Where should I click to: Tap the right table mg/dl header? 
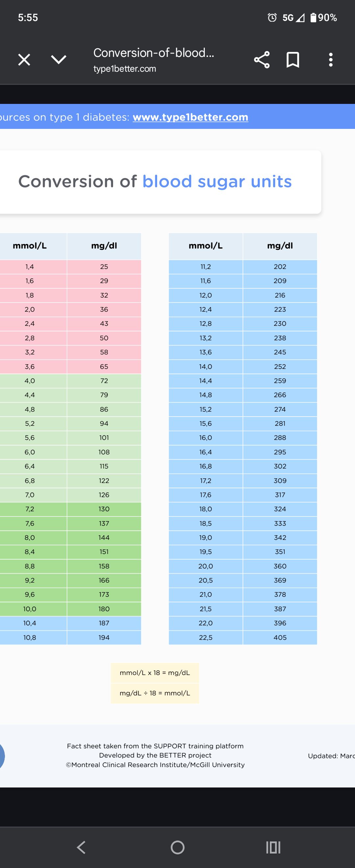[x=280, y=246]
